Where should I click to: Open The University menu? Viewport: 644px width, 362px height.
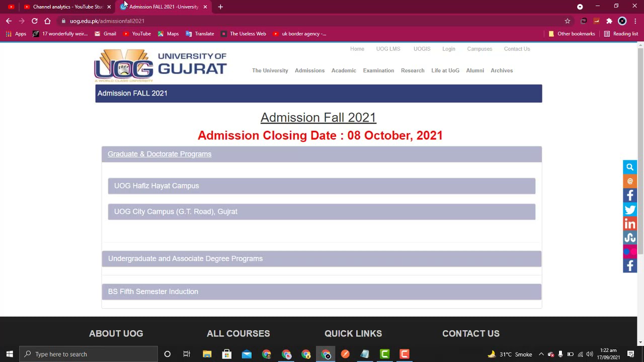270,70
